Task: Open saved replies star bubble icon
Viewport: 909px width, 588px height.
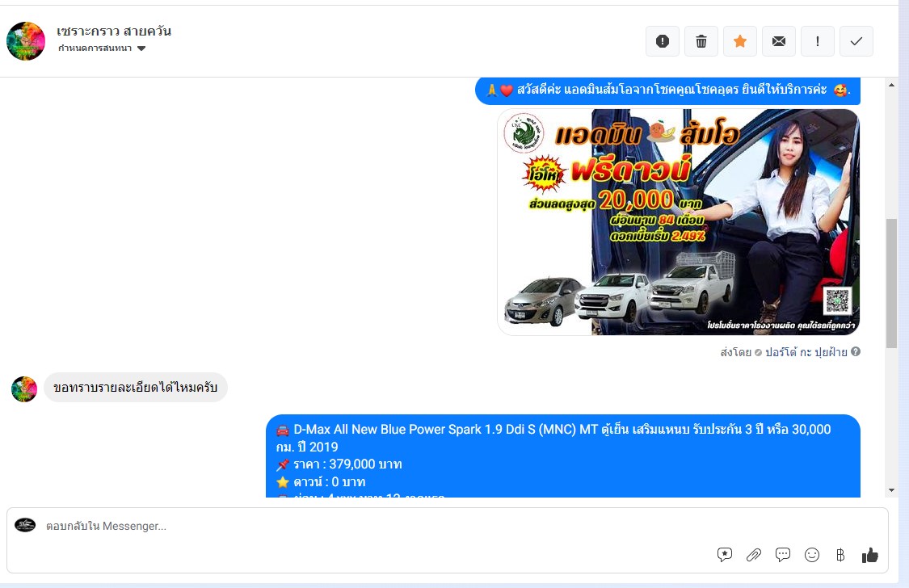Action: click(x=725, y=555)
